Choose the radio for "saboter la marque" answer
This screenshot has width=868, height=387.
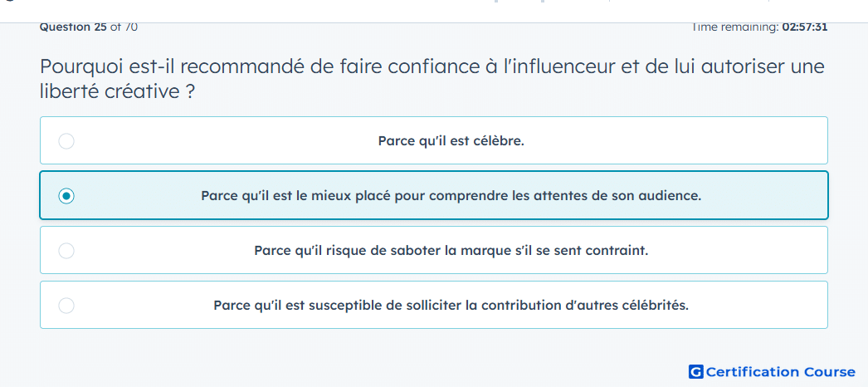(66, 251)
